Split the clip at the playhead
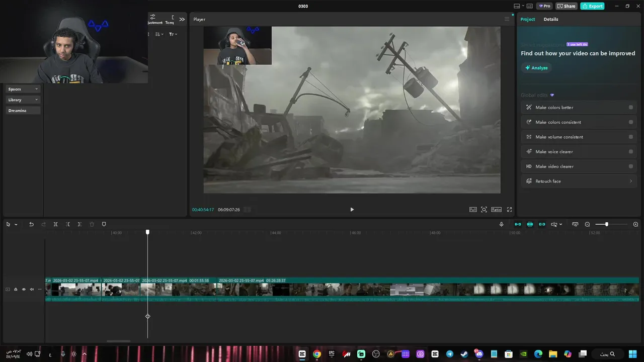 (x=56, y=224)
